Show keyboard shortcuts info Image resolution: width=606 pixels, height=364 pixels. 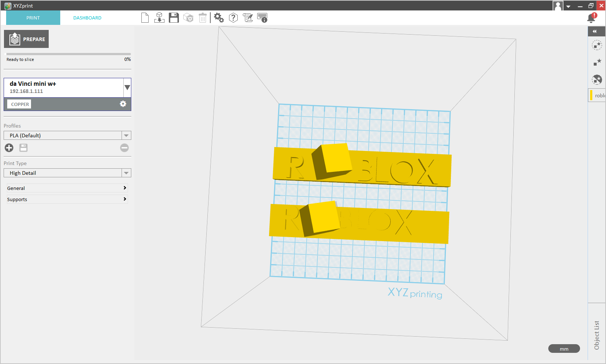pos(262,18)
